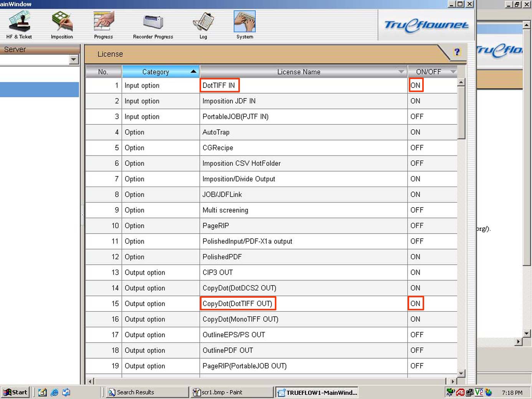Image resolution: width=532 pixels, height=399 pixels.
Task: Select the CIP3 OUT license
Action: click(218, 272)
